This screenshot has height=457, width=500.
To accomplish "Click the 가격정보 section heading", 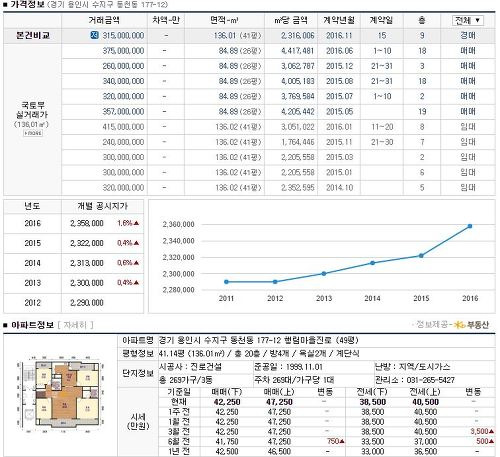I will [x=27, y=4].
